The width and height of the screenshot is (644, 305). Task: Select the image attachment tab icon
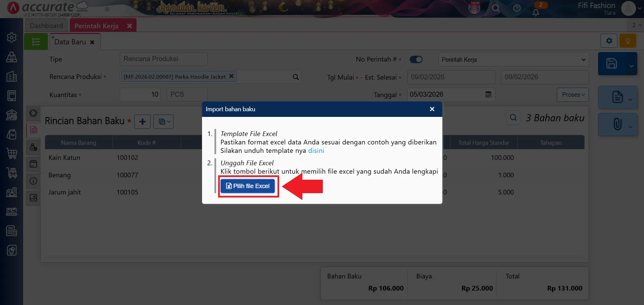point(33,198)
